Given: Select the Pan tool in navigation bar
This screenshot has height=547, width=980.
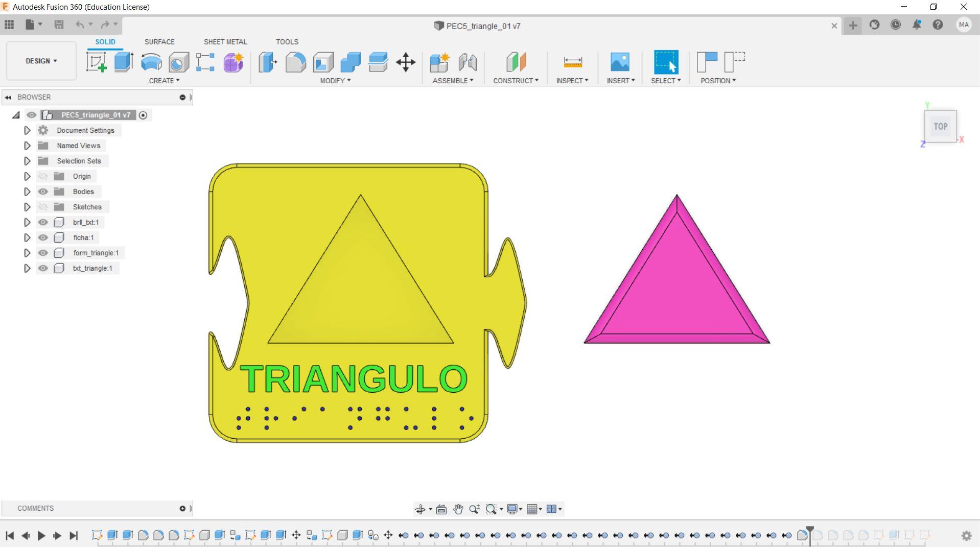Looking at the screenshot, I should click(457, 509).
